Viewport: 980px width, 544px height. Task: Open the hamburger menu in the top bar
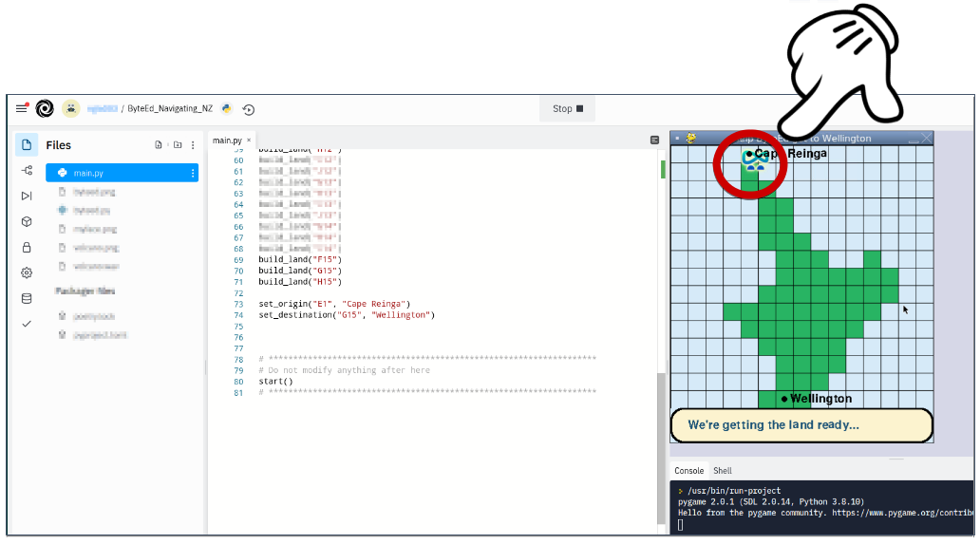(22, 108)
